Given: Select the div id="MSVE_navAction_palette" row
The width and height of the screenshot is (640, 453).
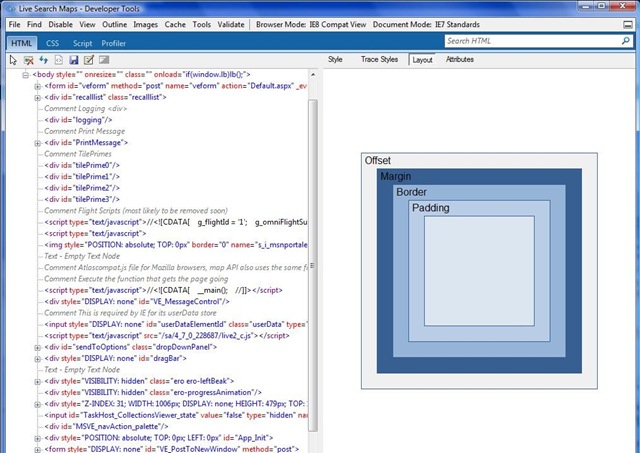Looking at the screenshot, I should 106,426.
